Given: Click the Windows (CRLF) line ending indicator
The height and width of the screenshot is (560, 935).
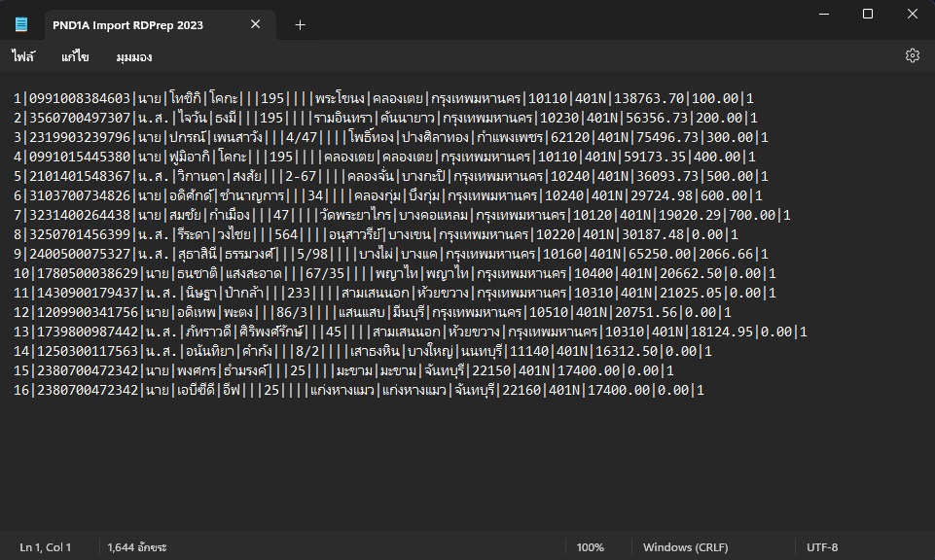Looking at the screenshot, I should coord(683,547).
